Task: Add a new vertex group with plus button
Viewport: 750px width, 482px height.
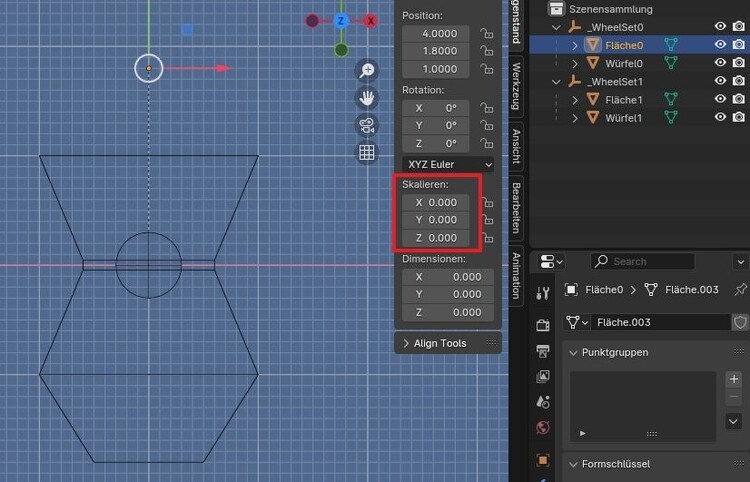Action: tap(733, 379)
